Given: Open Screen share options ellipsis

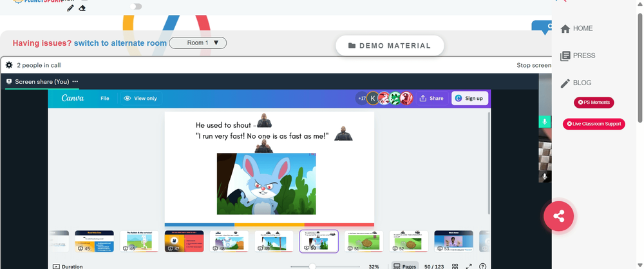Looking at the screenshot, I should (75, 81).
